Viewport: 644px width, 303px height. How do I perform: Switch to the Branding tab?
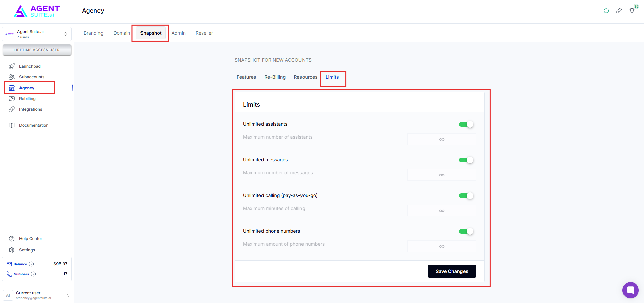[x=93, y=33]
